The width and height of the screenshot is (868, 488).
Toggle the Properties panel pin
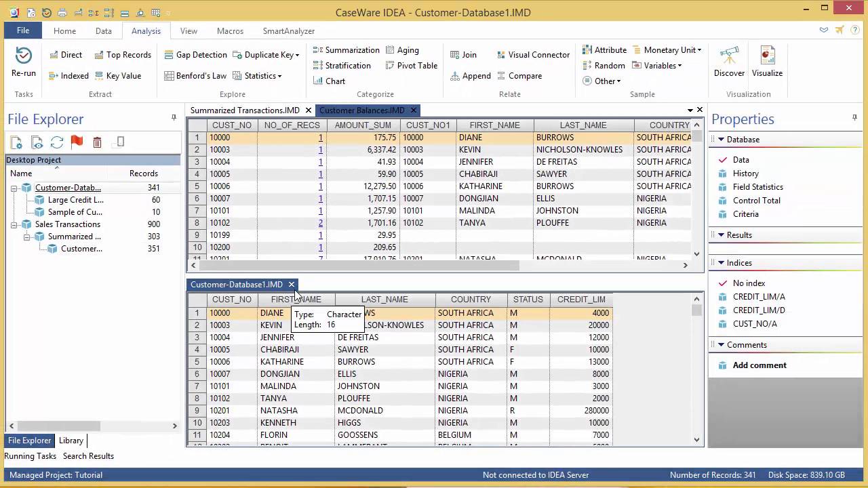[x=854, y=118]
